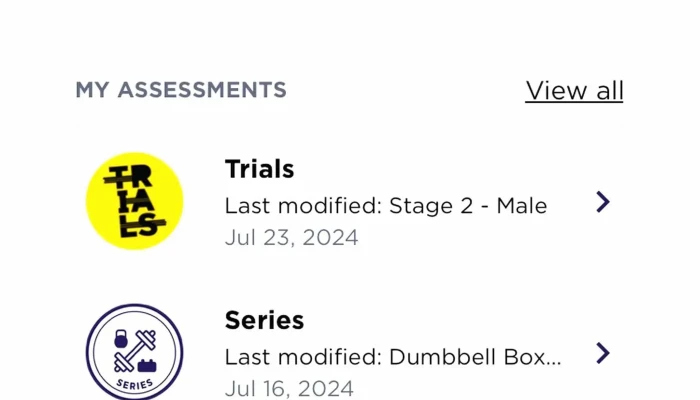The image size is (700, 400).
Task: Open Last modified Dumbbell Box entry line
Action: 393,357
